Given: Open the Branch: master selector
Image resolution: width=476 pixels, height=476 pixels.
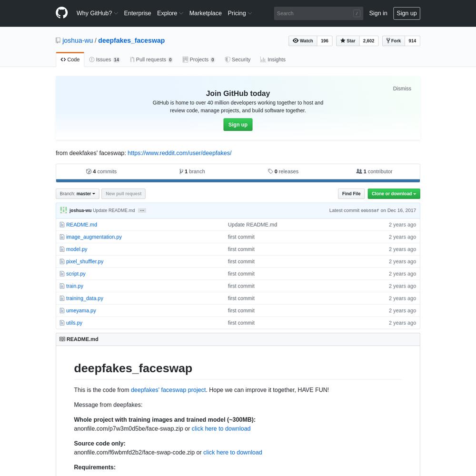Looking at the screenshot, I should tap(78, 194).
